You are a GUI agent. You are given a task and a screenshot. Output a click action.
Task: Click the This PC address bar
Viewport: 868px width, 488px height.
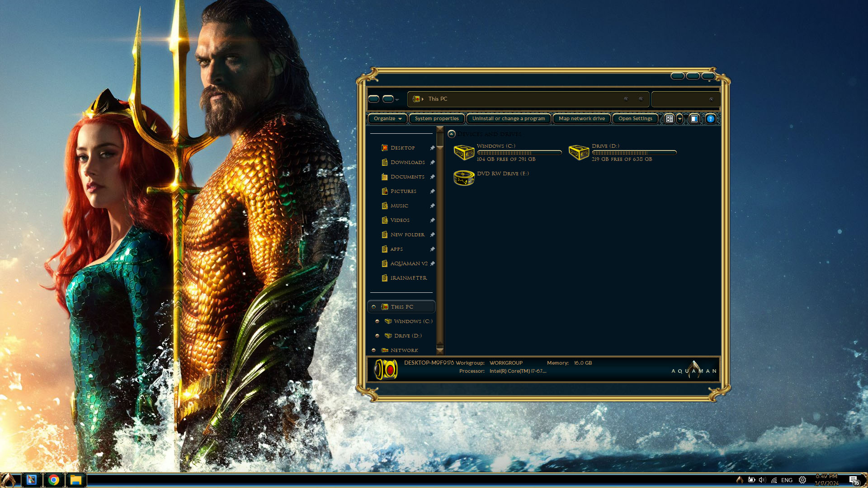click(x=520, y=99)
